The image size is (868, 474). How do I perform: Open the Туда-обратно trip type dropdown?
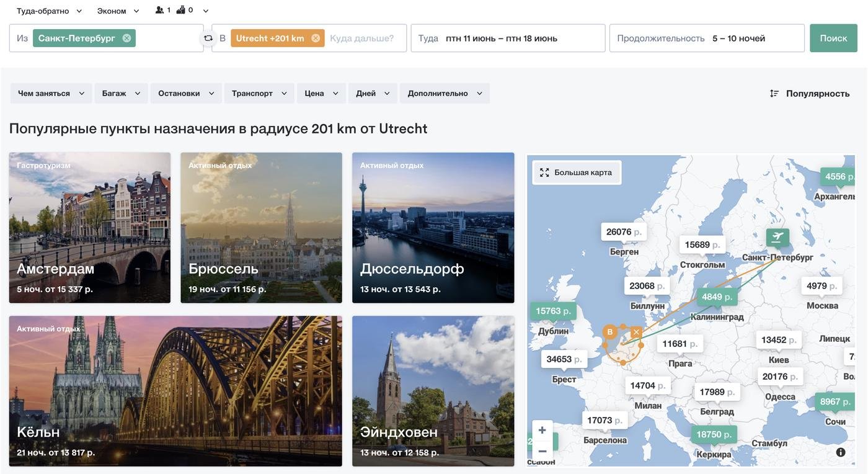tap(49, 11)
